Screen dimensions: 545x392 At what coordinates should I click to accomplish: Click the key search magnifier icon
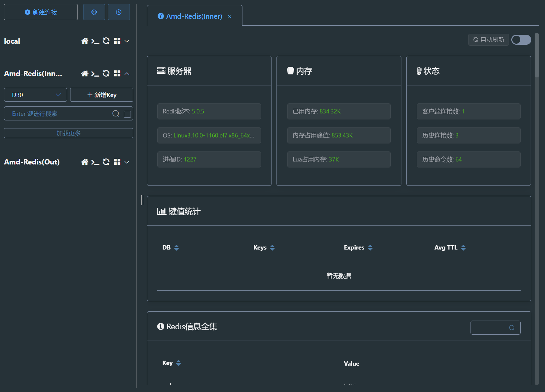116,113
